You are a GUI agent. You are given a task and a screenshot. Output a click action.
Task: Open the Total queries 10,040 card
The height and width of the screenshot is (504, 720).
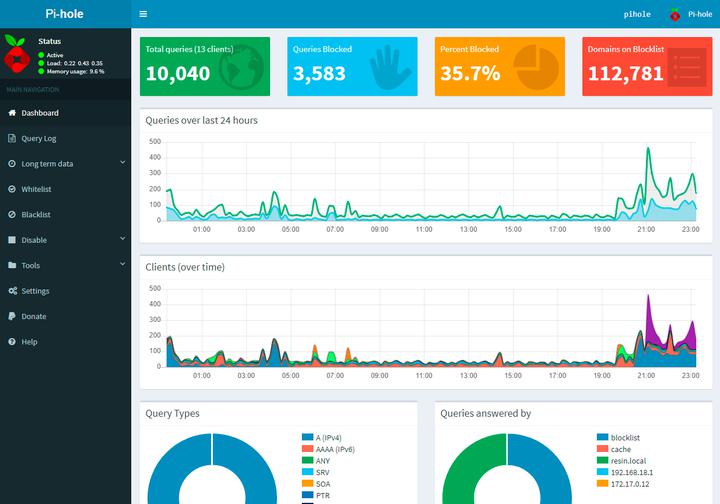(205, 67)
